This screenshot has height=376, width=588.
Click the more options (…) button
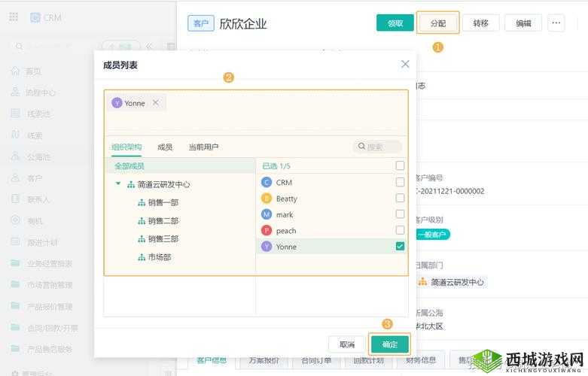pos(556,23)
